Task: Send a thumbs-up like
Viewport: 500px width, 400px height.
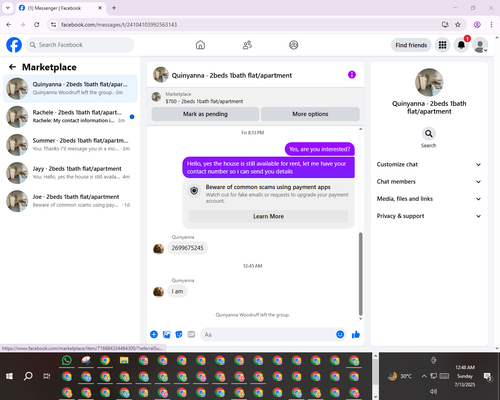Action: pyautogui.click(x=356, y=334)
